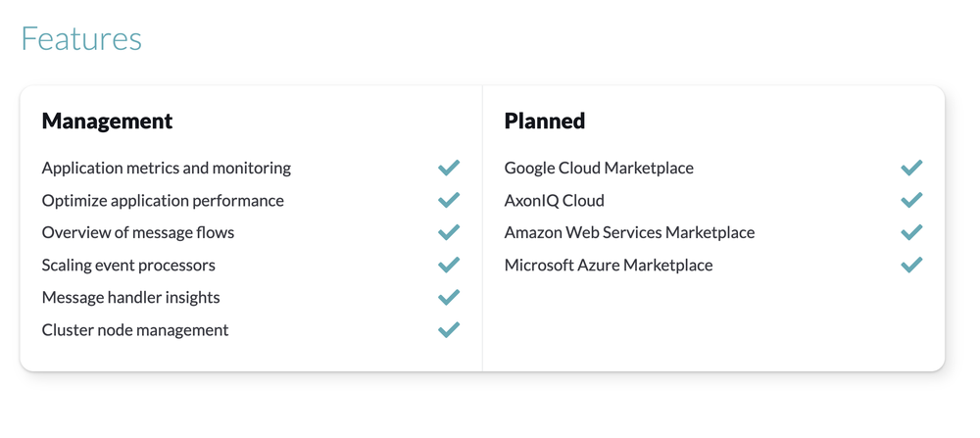Click the Cluster node management text
Image resolution: width=980 pixels, height=438 pixels.
click(x=135, y=329)
